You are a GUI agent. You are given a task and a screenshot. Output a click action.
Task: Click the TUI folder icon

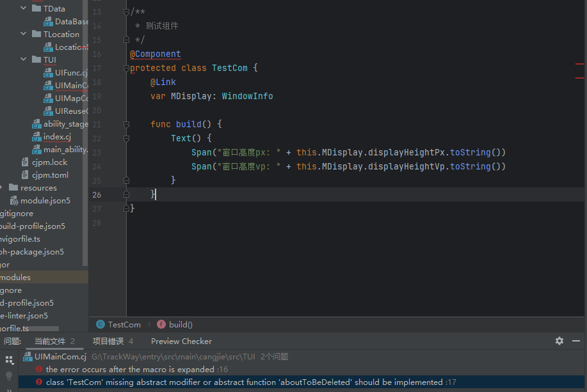tap(36, 59)
